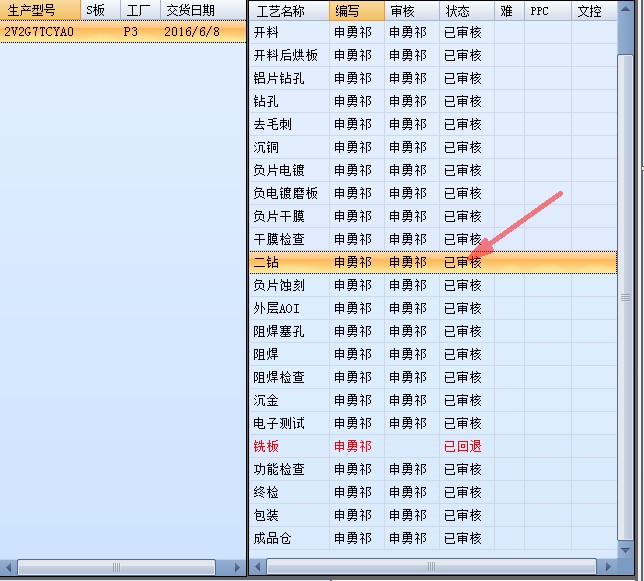
Task: Select the 干膜检查 process row
Action: 433,239
